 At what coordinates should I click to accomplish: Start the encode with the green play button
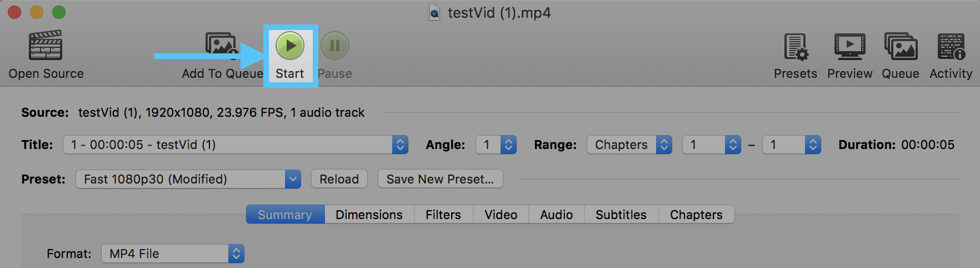(x=290, y=46)
